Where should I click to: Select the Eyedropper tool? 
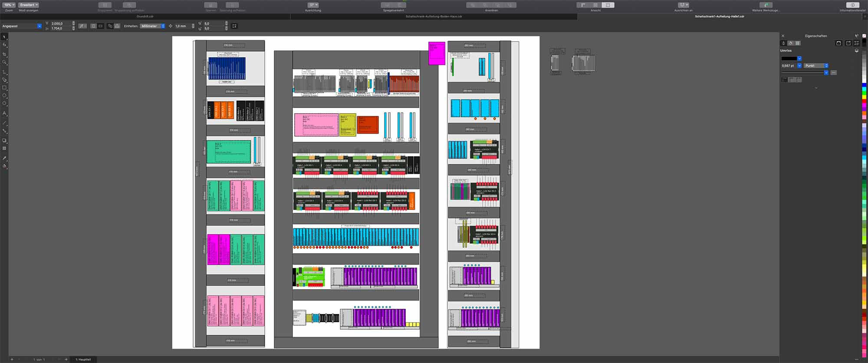point(5,158)
